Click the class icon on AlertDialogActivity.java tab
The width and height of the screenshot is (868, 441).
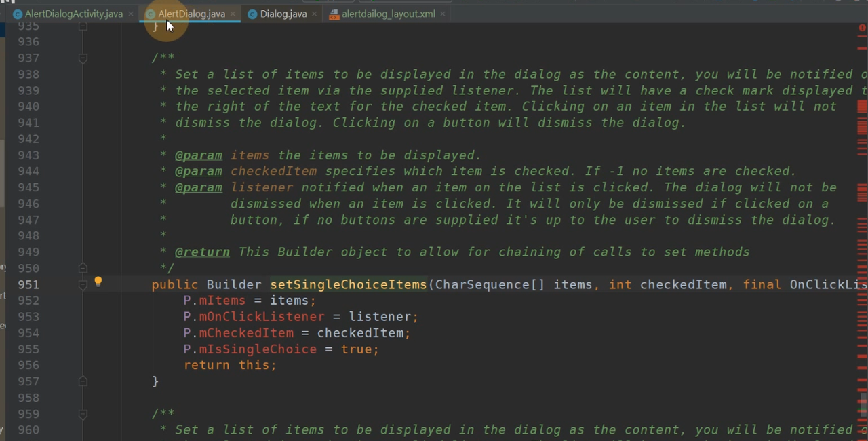click(18, 14)
